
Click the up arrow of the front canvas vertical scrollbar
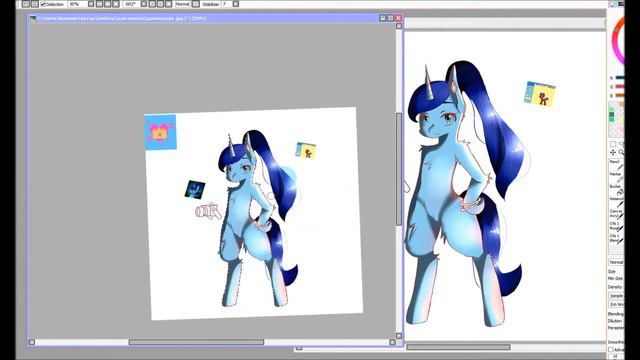[399, 26]
